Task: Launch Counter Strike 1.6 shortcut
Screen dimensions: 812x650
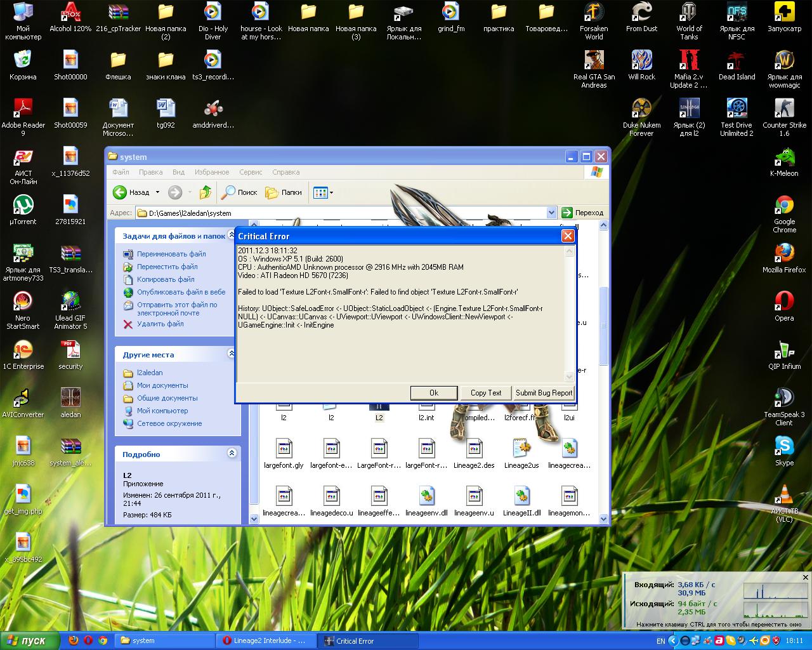Action: pos(784,117)
